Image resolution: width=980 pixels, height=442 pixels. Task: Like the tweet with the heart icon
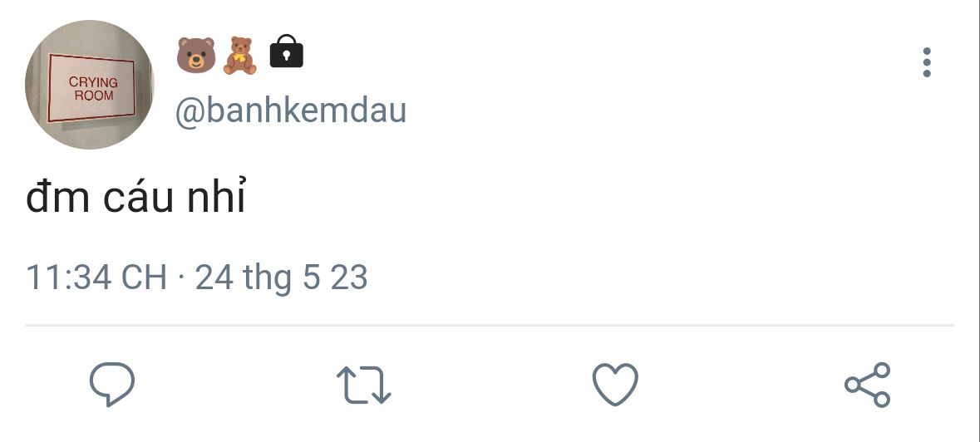click(615, 386)
